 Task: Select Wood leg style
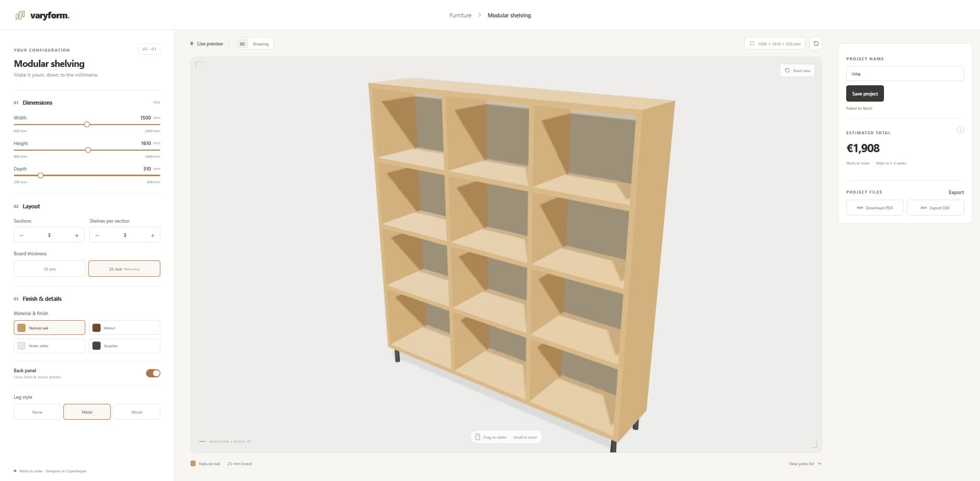pyautogui.click(x=137, y=412)
